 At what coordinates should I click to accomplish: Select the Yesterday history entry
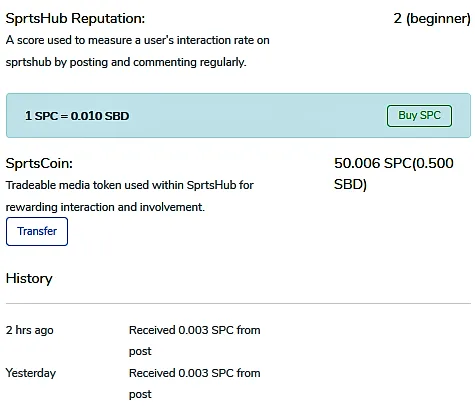31,373
